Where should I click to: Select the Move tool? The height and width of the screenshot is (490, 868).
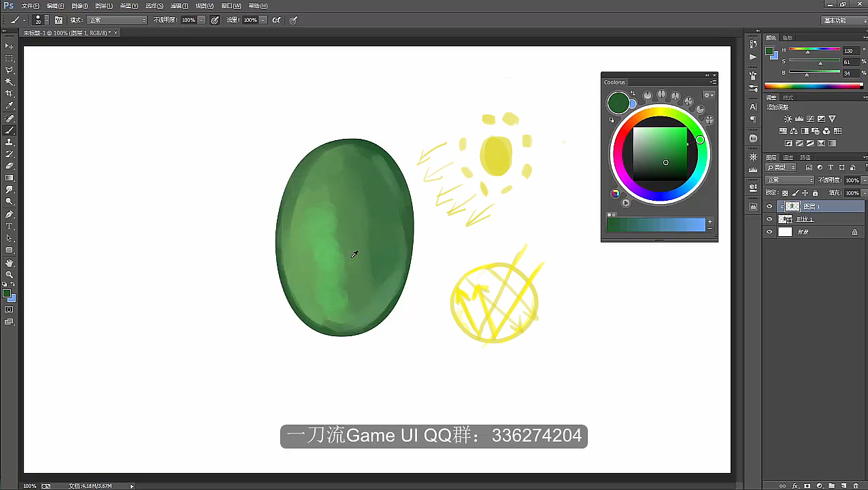tap(9, 46)
